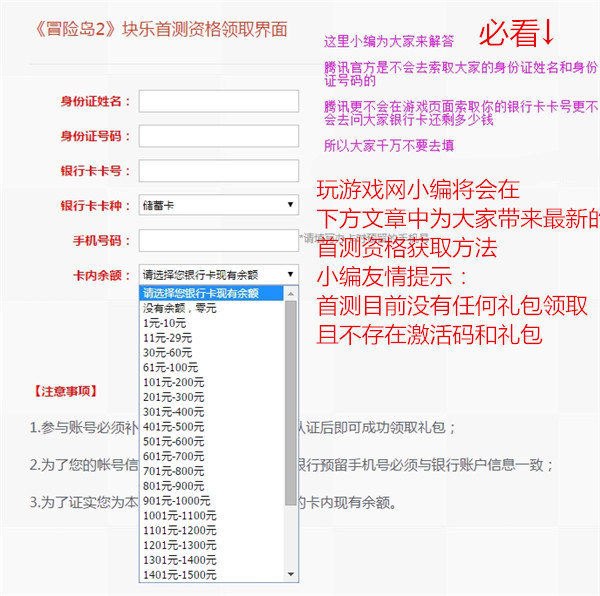Screen dimensions: 600x596
Task: Select the 501元-600元 option
Action: click(212, 442)
